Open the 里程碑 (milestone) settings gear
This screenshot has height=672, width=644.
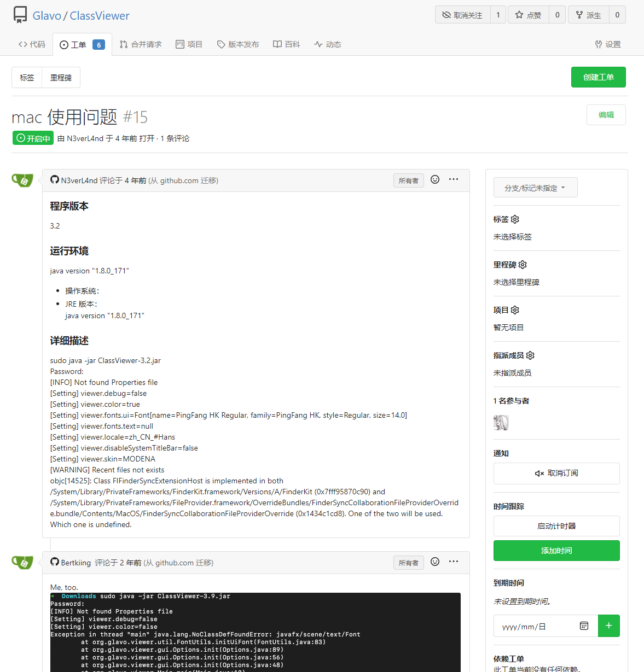coord(523,265)
